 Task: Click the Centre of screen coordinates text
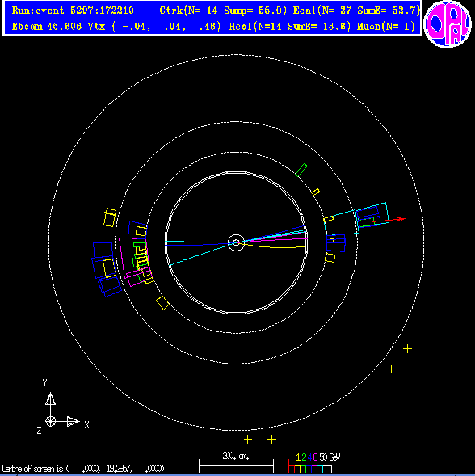[83, 469]
